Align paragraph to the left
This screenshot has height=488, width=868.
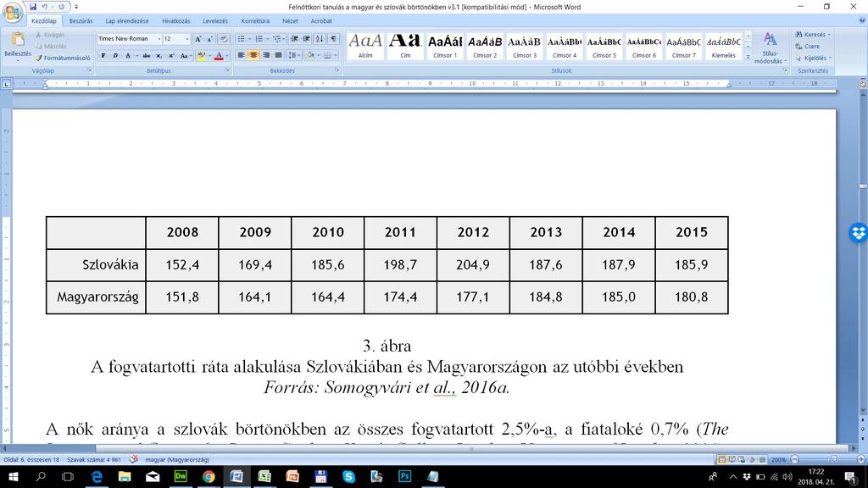tap(242, 55)
